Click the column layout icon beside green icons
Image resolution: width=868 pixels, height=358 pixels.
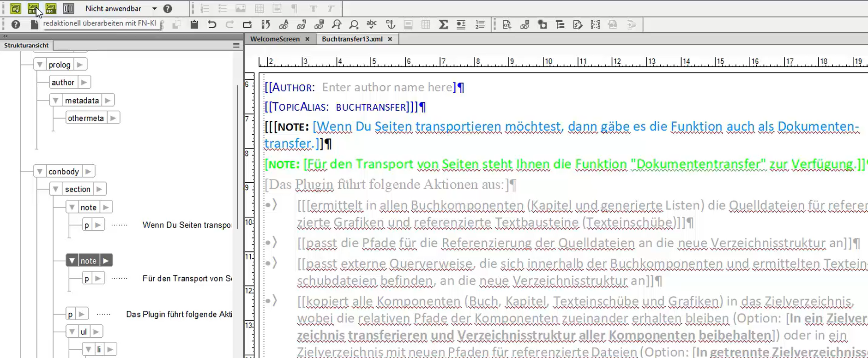click(x=68, y=8)
